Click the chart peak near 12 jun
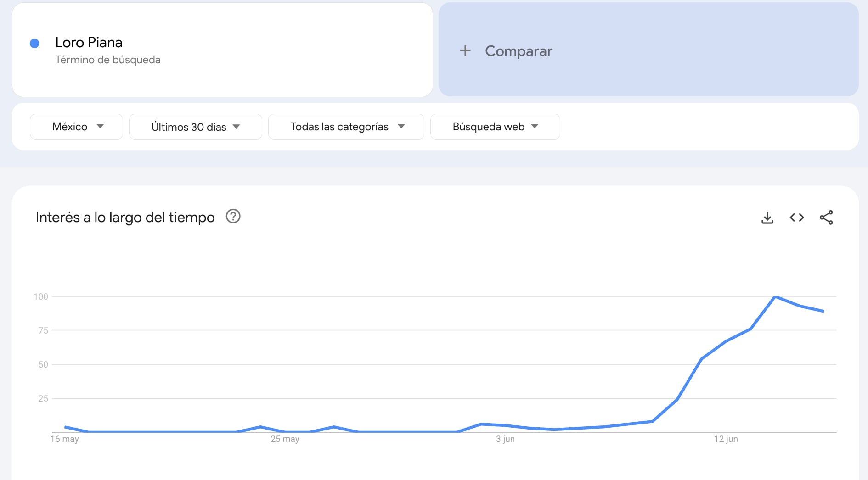This screenshot has height=480, width=868. 775,297
